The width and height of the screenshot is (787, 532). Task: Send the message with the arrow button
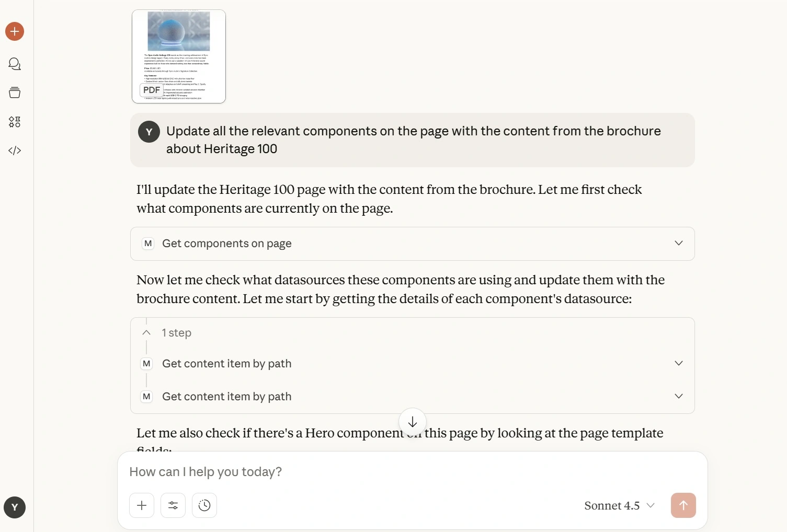(x=683, y=505)
